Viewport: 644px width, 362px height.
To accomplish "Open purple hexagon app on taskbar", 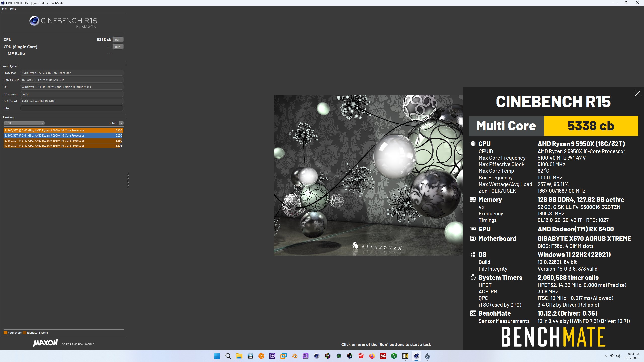I will click(x=305, y=356).
